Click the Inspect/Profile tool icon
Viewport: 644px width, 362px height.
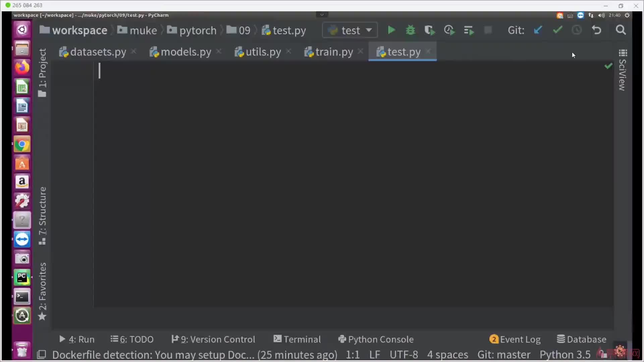click(448, 30)
